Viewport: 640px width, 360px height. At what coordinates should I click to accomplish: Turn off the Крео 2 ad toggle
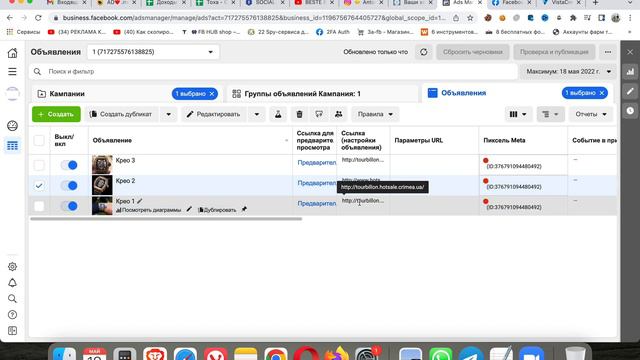[x=69, y=185]
